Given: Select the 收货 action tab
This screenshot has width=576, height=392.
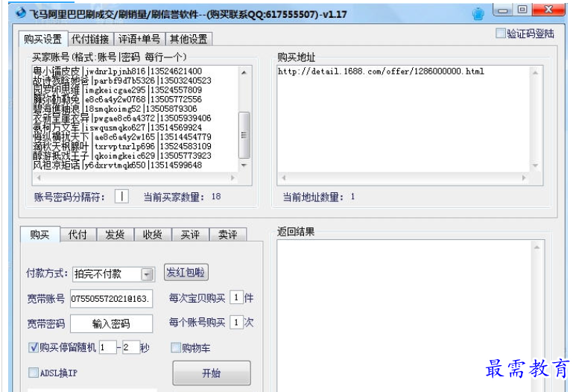Looking at the screenshot, I should [153, 235].
